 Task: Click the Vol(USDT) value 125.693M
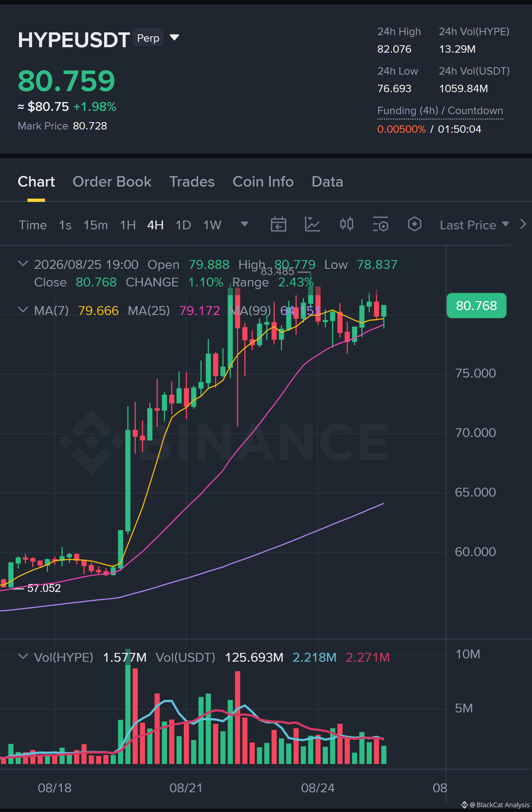254,657
